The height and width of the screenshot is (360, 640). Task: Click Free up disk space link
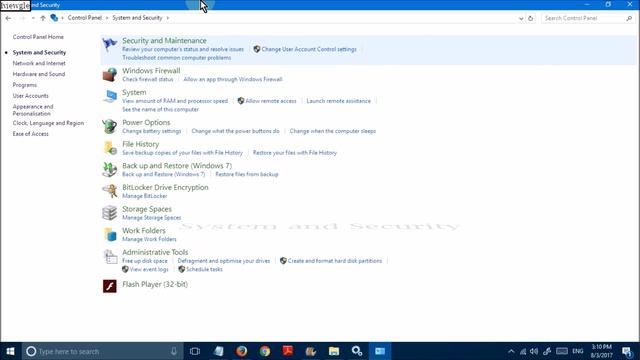145,261
